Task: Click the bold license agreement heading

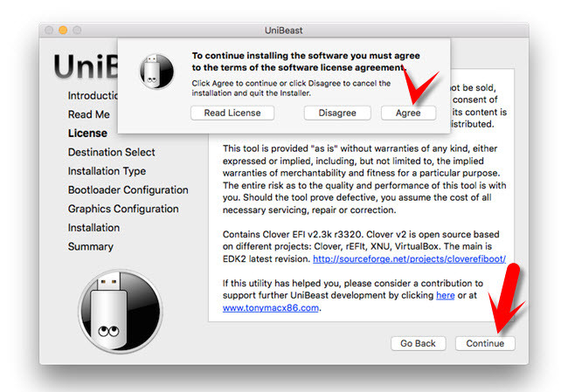Action: coord(306,61)
